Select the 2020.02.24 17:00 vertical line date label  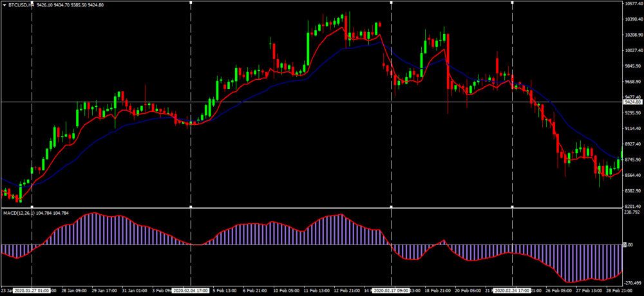[512, 290]
